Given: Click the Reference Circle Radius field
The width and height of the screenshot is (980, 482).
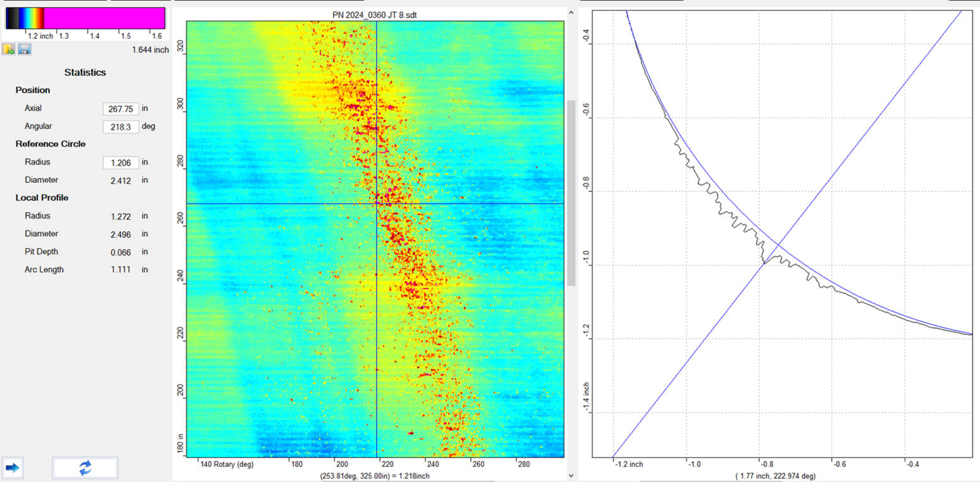Looking at the screenshot, I should click(x=120, y=163).
